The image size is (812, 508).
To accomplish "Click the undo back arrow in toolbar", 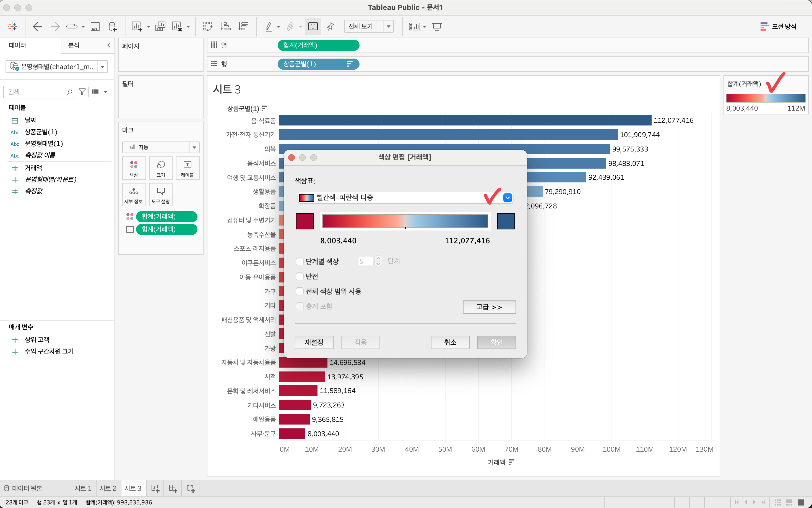I will tap(37, 27).
